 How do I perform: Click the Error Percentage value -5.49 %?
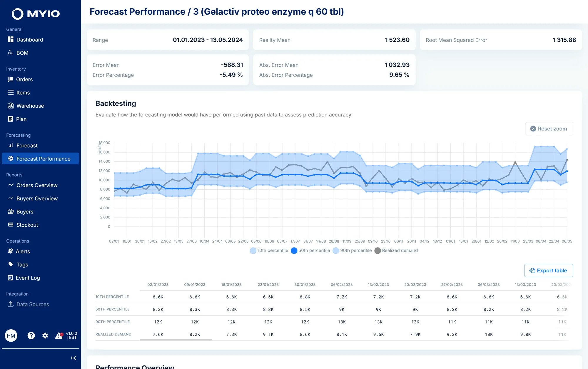pyautogui.click(x=231, y=75)
